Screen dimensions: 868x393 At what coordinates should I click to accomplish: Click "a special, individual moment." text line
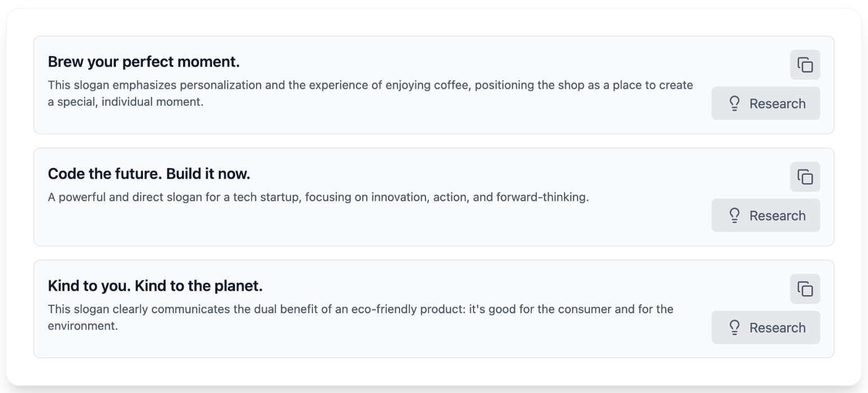point(125,103)
